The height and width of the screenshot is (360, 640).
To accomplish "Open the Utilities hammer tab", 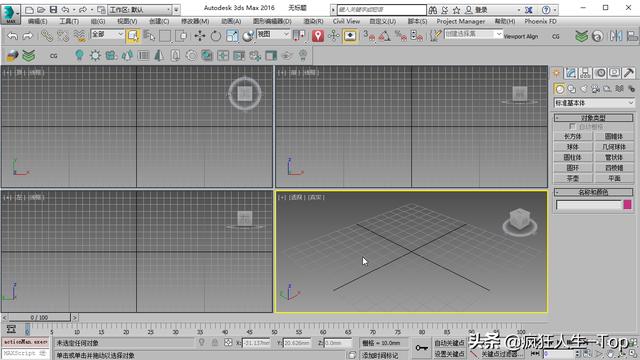I will [629, 73].
